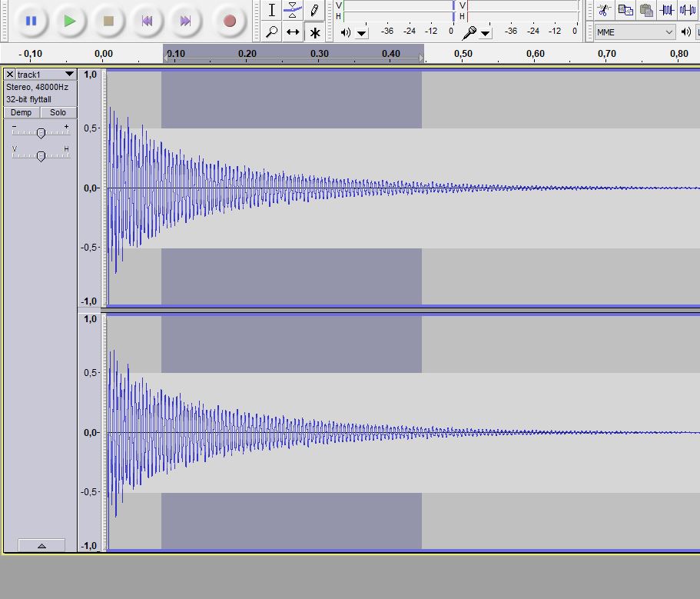Select the Time Shift tool
The height and width of the screenshot is (599, 700).
click(293, 32)
